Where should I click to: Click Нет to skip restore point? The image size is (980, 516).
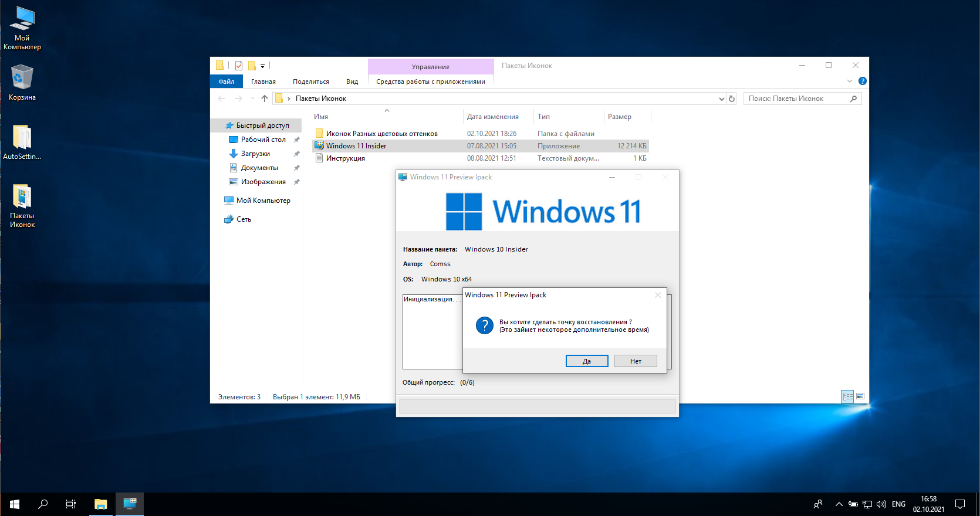click(x=635, y=361)
